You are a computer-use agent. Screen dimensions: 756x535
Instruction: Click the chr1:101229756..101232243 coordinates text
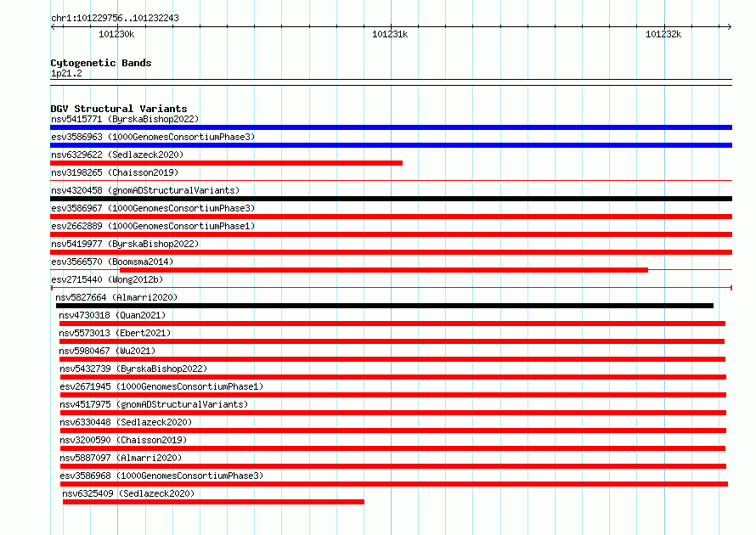tap(115, 18)
